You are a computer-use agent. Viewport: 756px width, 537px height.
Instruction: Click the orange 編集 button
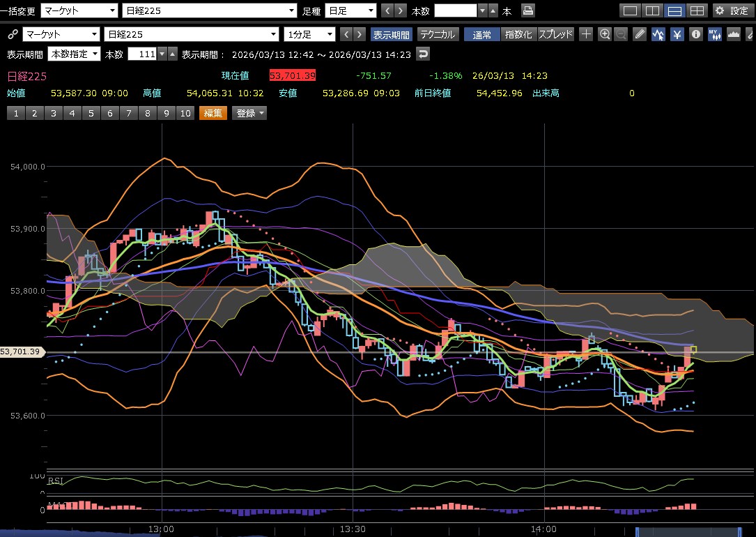point(213,113)
